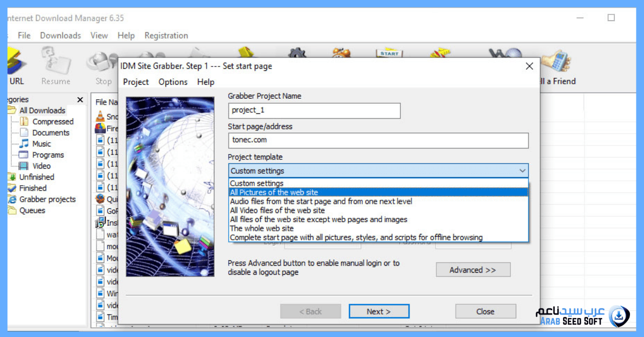644x337 pixels.
Task: Click the QuickTime file icon in downloads list
Action: pos(101,198)
